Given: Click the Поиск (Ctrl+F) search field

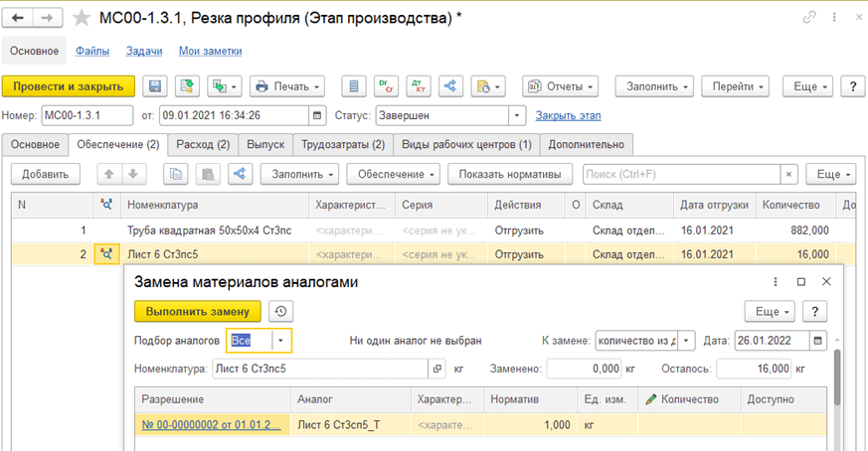Looking at the screenshot, I should coord(682,174).
